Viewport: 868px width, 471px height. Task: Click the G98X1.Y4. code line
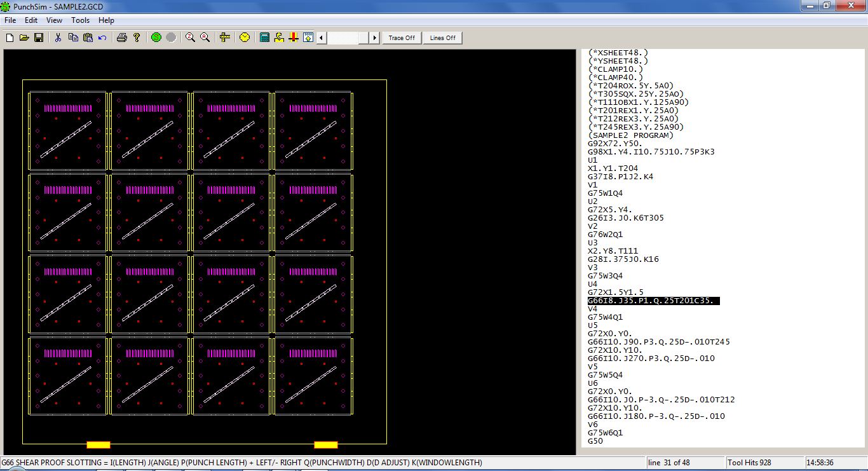651,152
